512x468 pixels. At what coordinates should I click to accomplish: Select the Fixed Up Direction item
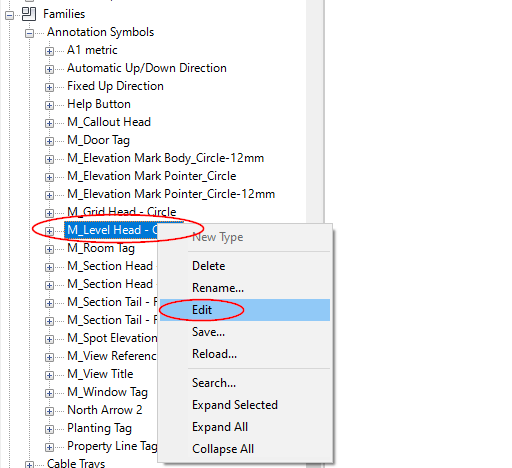tap(115, 86)
